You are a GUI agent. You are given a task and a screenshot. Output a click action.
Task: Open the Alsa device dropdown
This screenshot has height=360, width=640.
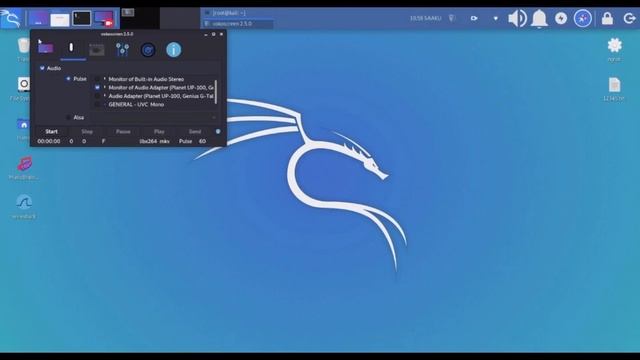click(x=153, y=118)
